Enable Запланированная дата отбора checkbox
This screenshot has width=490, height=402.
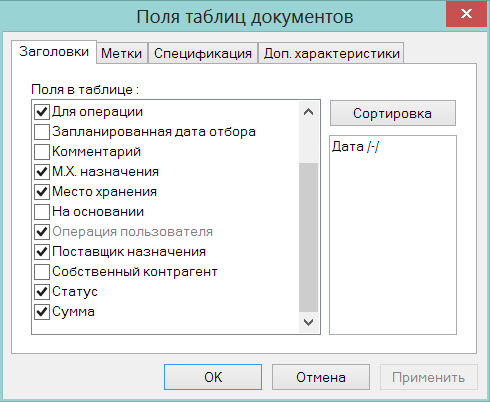[x=42, y=132]
